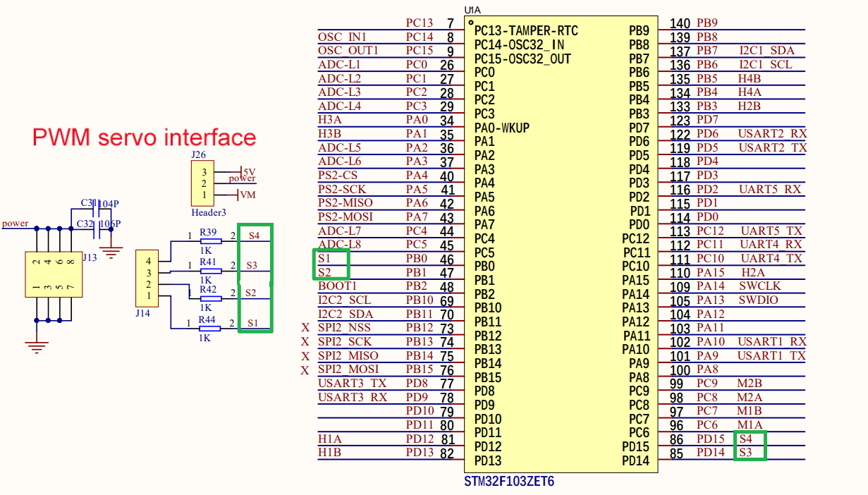This screenshot has width=868, height=495.
Task: Select the H4B net label
Action: pyautogui.click(x=750, y=78)
